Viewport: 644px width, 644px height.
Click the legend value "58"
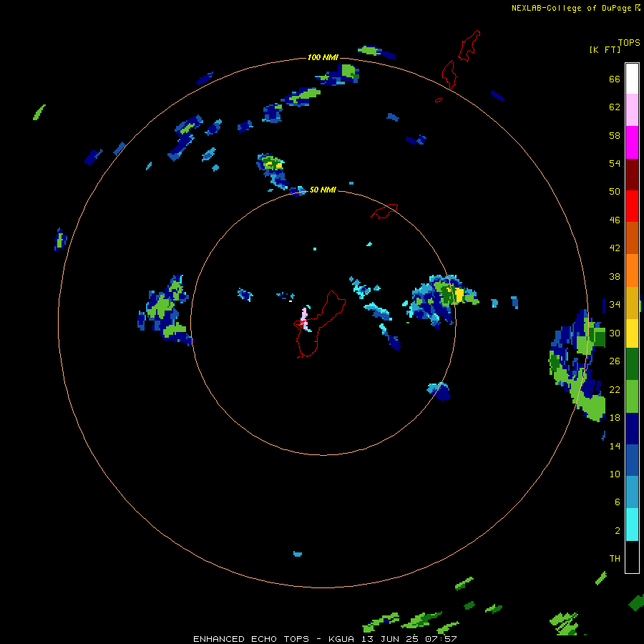point(615,135)
